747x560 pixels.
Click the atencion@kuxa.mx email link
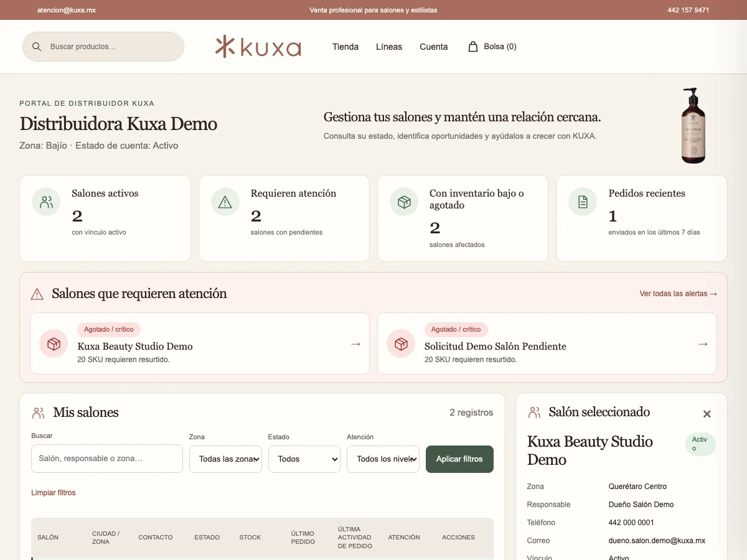(x=67, y=10)
